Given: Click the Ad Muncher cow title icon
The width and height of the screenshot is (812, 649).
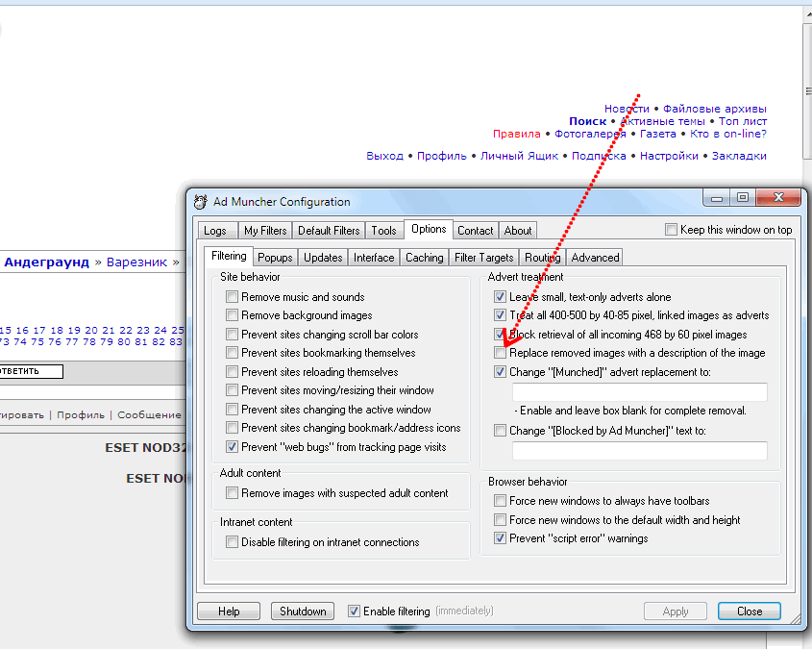Looking at the screenshot, I should [x=201, y=202].
